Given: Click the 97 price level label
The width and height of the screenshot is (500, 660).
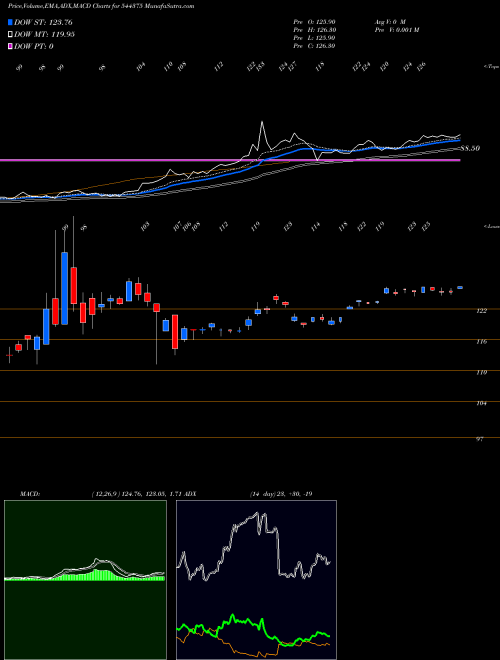Looking at the screenshot, I should click(x=480, y=439).
